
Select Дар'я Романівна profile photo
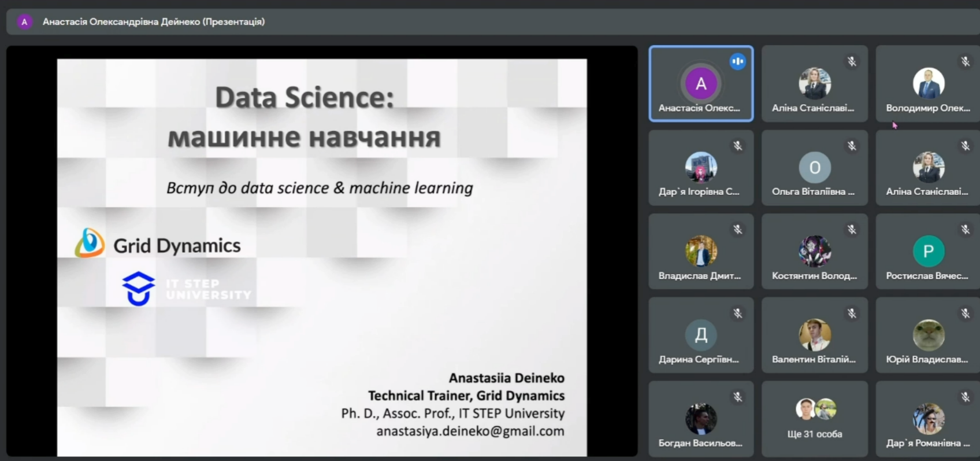[929, 419]
